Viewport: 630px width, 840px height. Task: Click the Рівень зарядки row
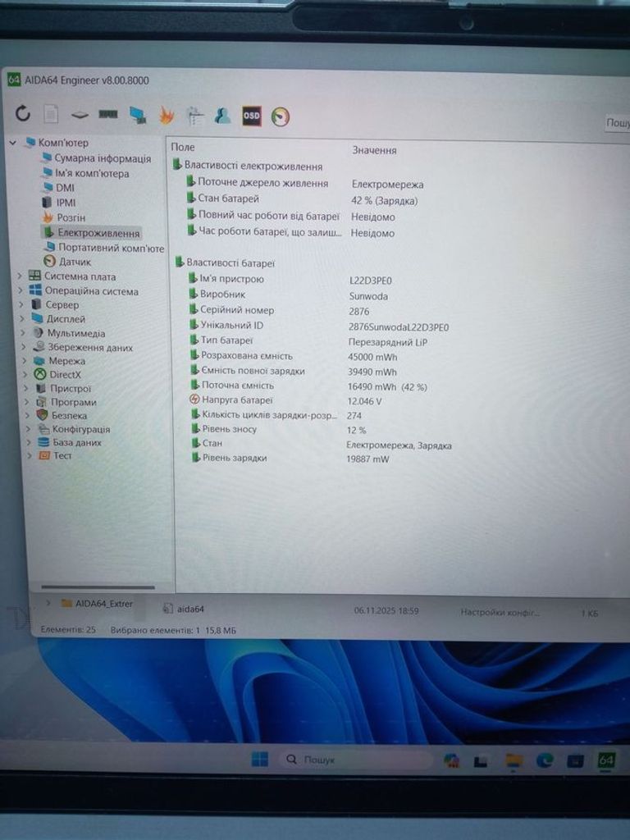290,459
